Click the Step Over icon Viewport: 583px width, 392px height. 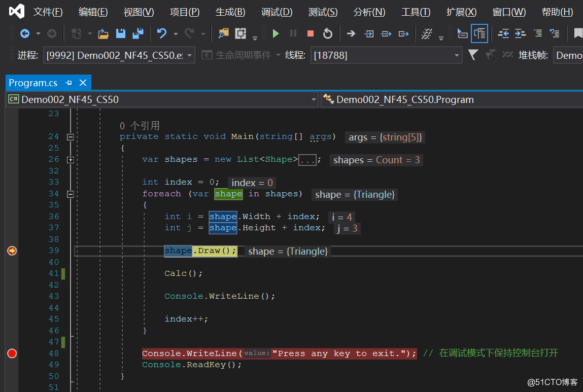386,34
